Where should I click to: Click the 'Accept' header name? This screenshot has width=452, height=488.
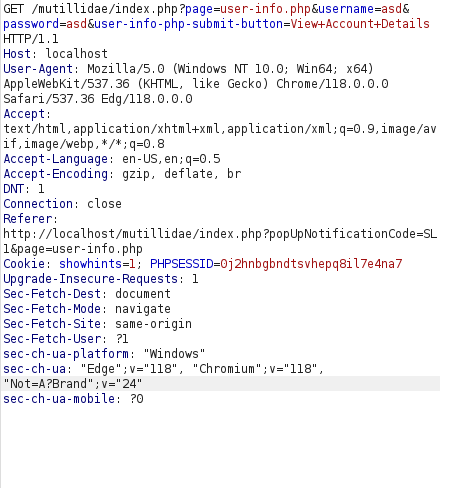pyautogui.click(x=24, y=114)
